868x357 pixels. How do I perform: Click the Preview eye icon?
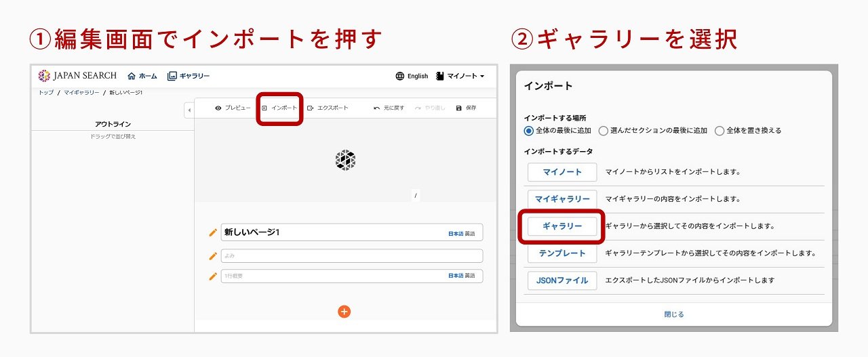[x=218, y=108]
